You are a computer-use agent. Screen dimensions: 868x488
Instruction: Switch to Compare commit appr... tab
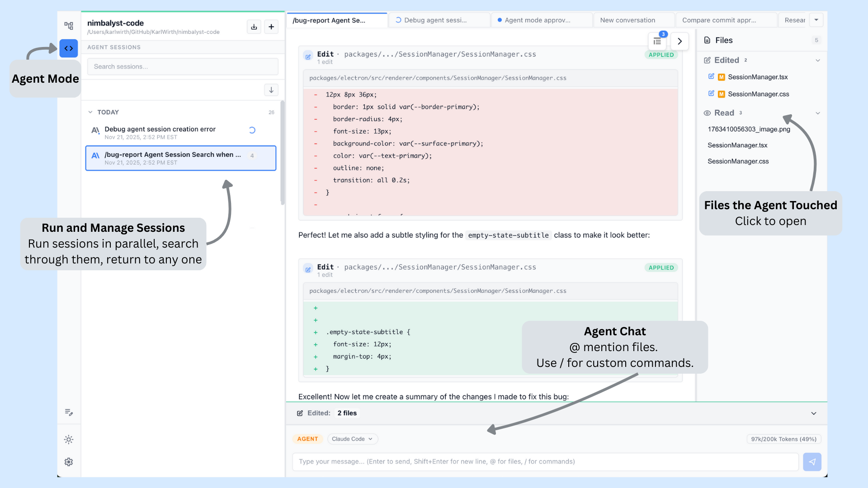coord(719,20)
